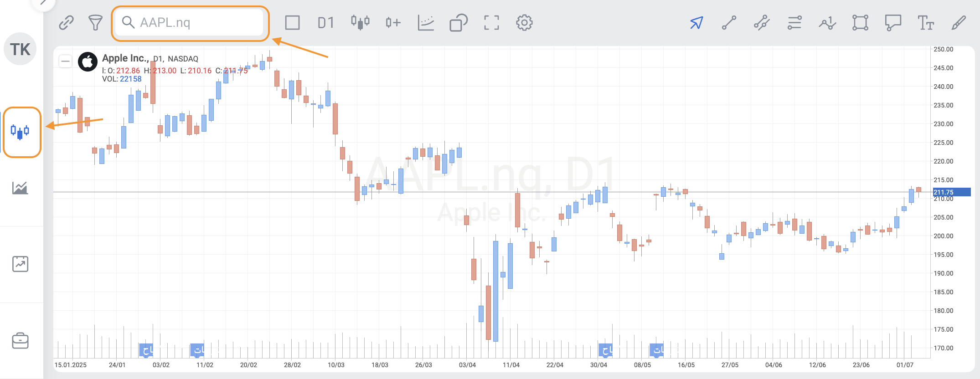Select the cursor pointer tool
Screen dimensions: 980x379
(x=696, y=22)
